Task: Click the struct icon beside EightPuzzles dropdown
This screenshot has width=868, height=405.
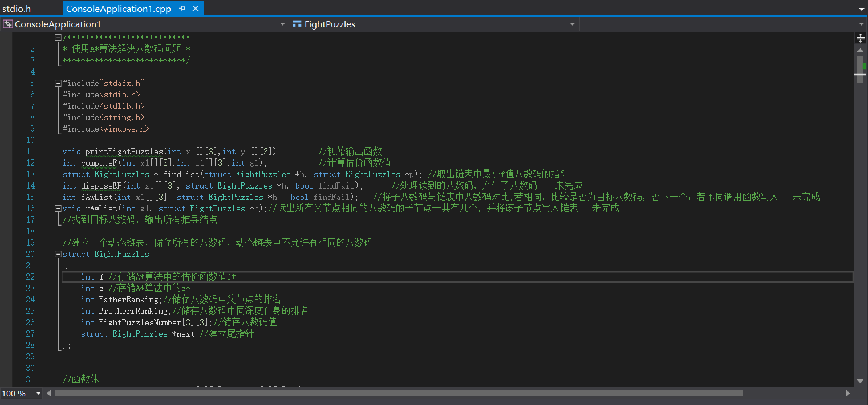Action: click(x=297, y=24)
